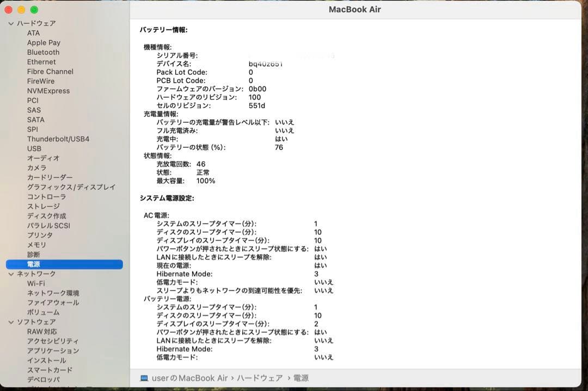Open ストレージ in the sidebar
The width and height of the screenshot is (588, 391).
[x=44, y=206]
